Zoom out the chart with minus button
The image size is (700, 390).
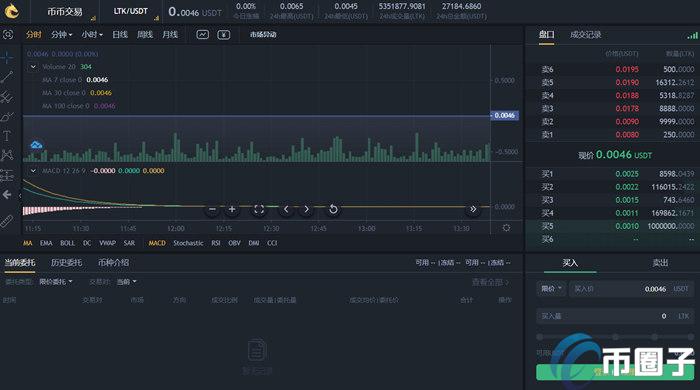212,209
